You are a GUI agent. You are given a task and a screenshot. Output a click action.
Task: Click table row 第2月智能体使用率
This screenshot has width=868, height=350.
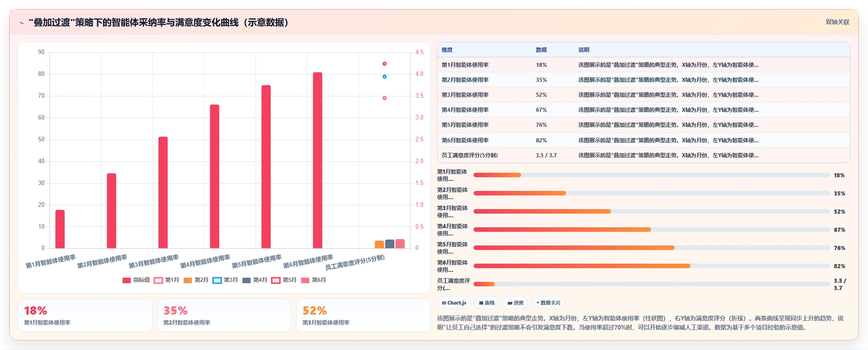pyautogui.click(x=643, y=80)
